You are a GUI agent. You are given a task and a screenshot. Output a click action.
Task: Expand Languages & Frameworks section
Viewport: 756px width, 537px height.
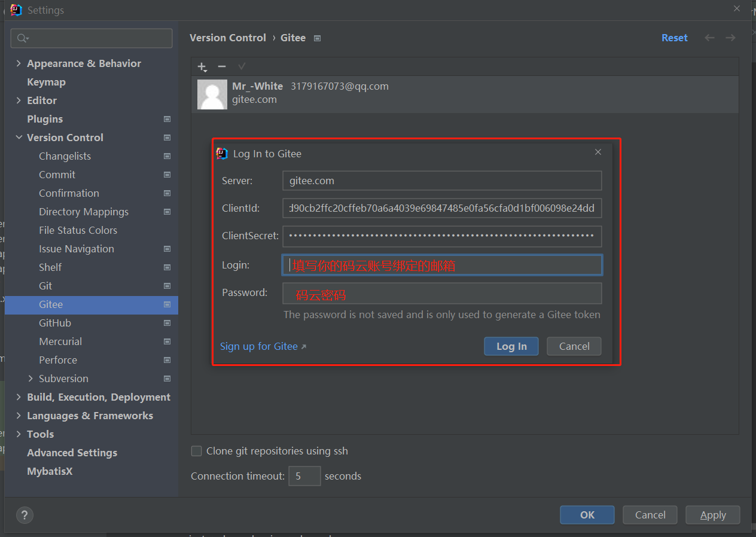19,416
